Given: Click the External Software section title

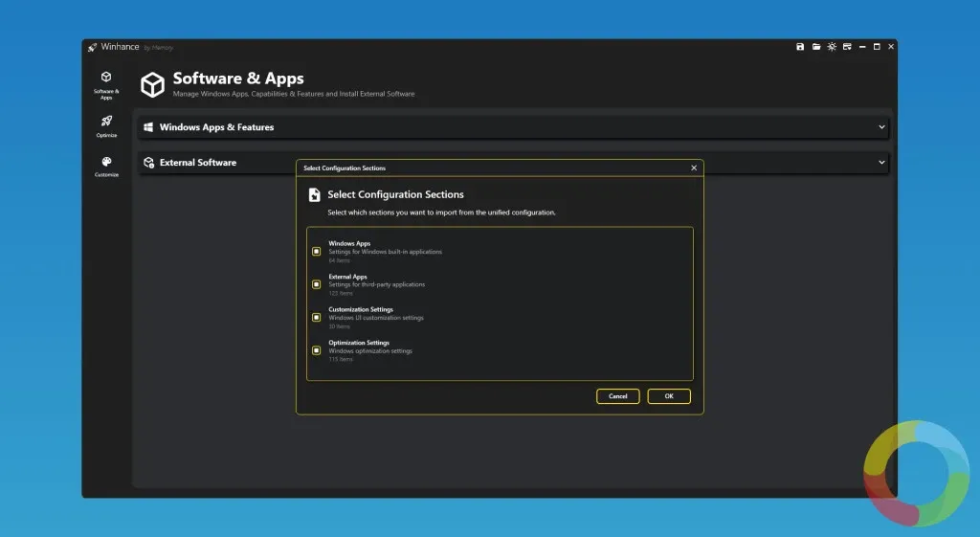Looking at the screenshot, I should (197, 163).
